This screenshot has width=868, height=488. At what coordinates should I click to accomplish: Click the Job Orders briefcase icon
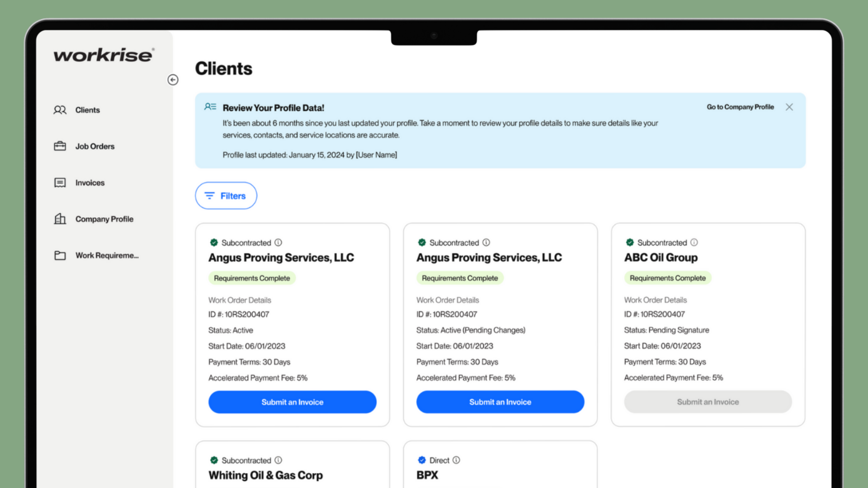tap(60, 146)
